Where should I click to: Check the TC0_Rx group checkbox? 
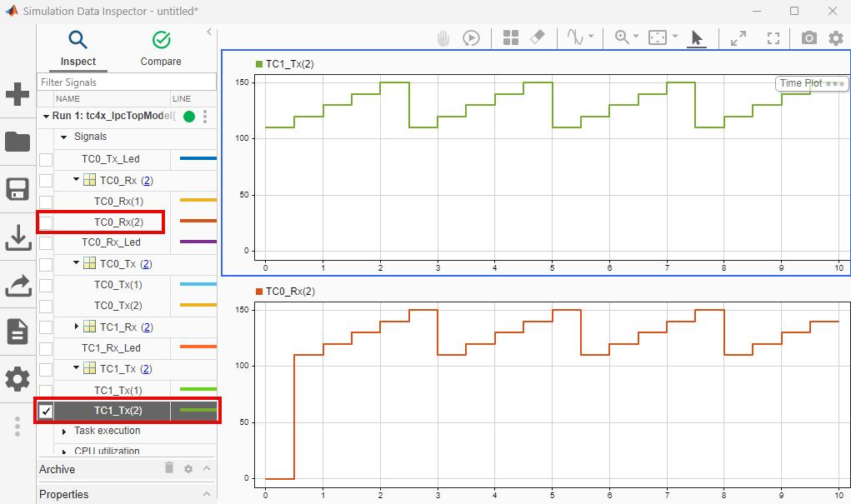46,181
